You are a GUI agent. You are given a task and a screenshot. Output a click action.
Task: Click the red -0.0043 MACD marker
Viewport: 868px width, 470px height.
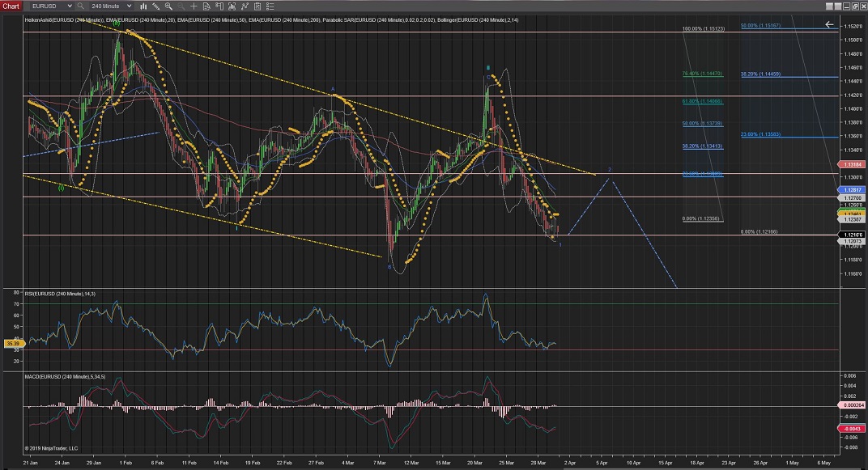[x=853, y=429]
